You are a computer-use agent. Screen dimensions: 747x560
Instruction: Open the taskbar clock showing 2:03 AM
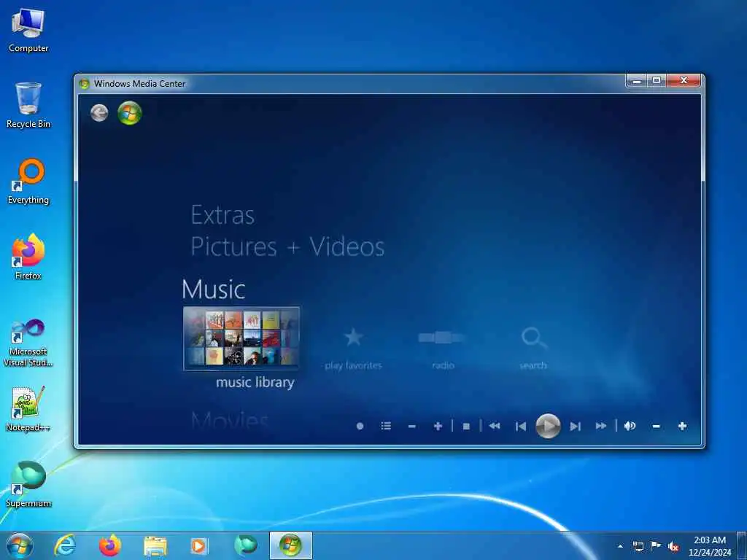[x=710, y=546]
